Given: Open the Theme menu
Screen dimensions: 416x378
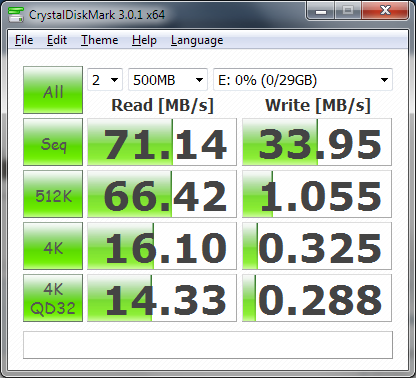Looking at the screenshot, I should pos(100,40).
